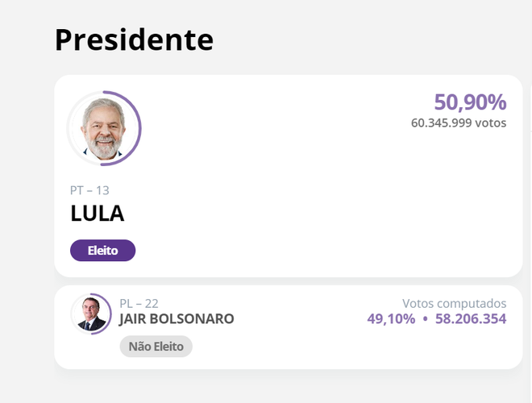Click Jair Bolsonaro's candidate portrait photo

pyautogui.click(x=91, y=314)
